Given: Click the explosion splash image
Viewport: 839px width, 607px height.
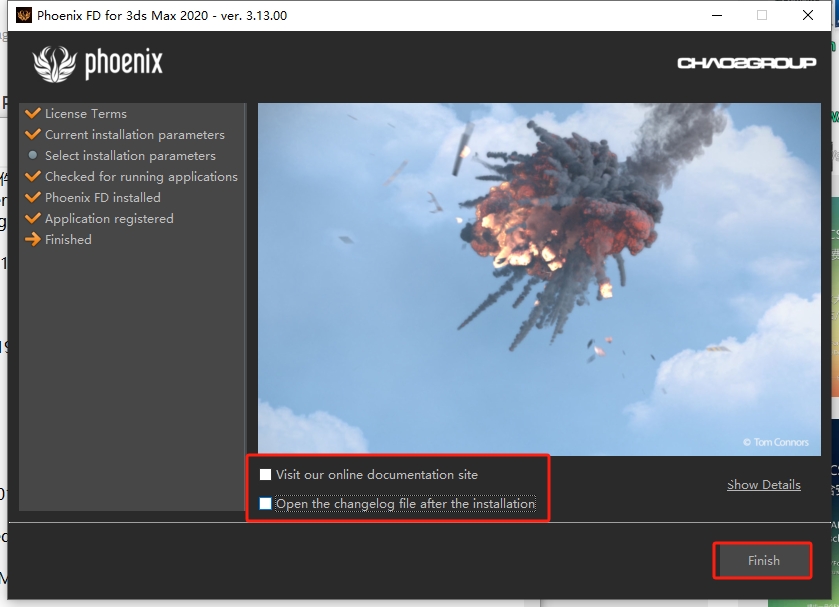Looking at the screenshot, I should tap(539, 279).
